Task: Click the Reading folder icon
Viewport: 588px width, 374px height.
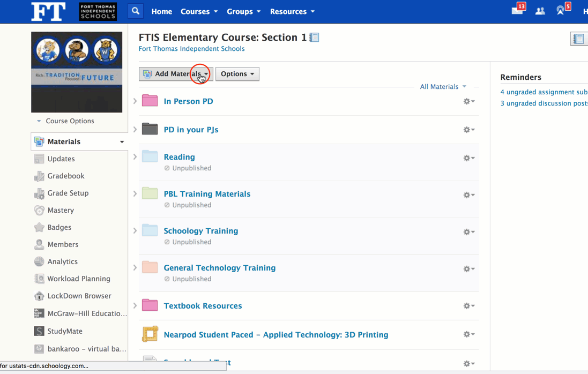Action: pos(150,156)
